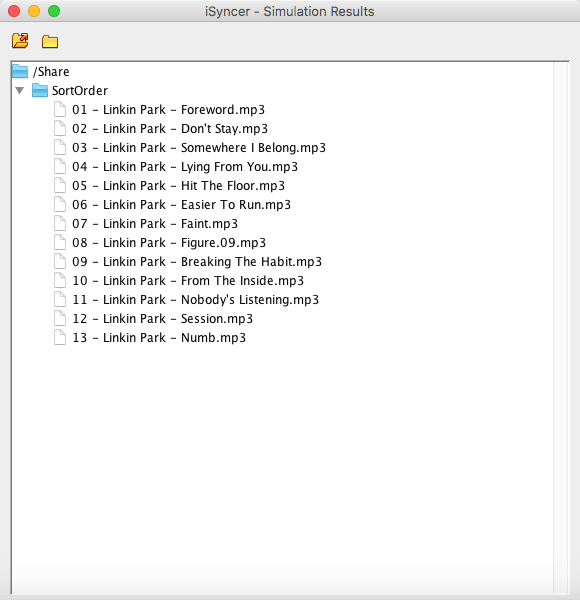This screenshot has height=600, width=580.
Task: Select 05 - Hit The Floor.mp3 entry
Action: point(178,186)
